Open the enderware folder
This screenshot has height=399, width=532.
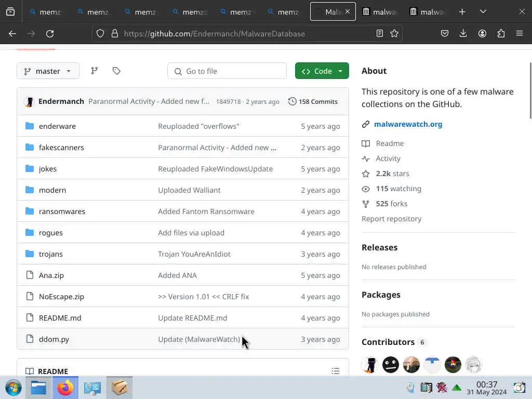pos(57,126)
